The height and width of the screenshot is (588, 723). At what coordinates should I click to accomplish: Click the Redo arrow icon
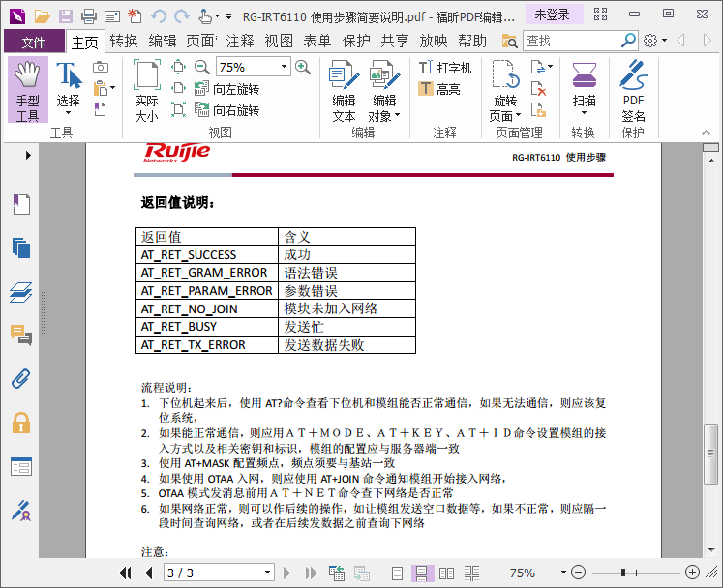[182, 16]
